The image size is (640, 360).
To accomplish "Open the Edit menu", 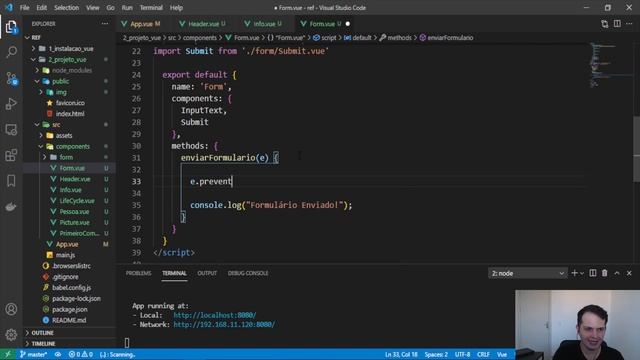I will coord(41,8).
